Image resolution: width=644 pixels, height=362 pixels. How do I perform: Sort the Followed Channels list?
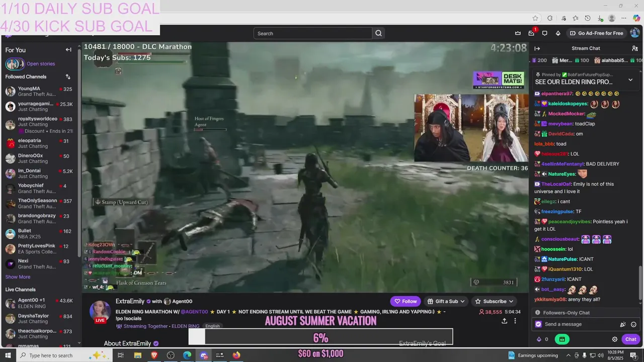68,77
